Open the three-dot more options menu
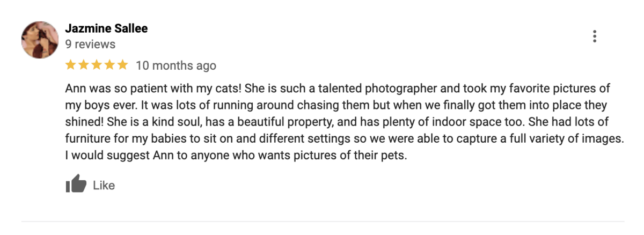Viewport: 644px width, 235px height. pos(594,36)
